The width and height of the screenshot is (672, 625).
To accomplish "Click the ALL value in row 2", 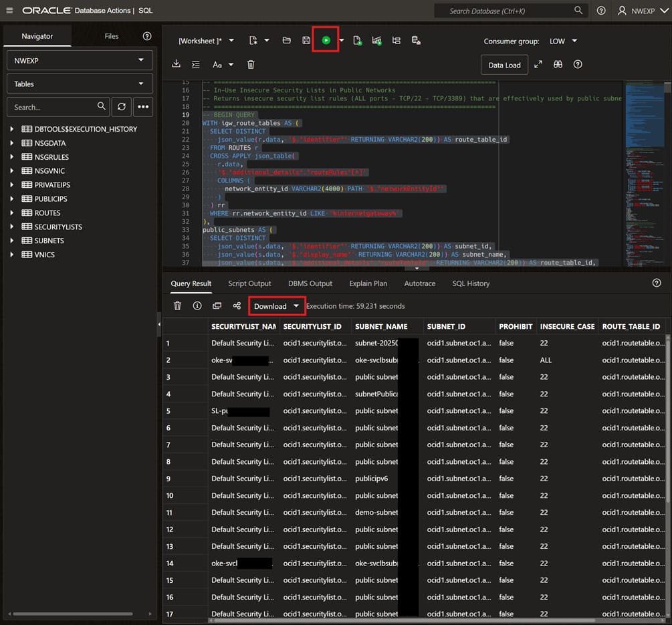I will point(546,360).
